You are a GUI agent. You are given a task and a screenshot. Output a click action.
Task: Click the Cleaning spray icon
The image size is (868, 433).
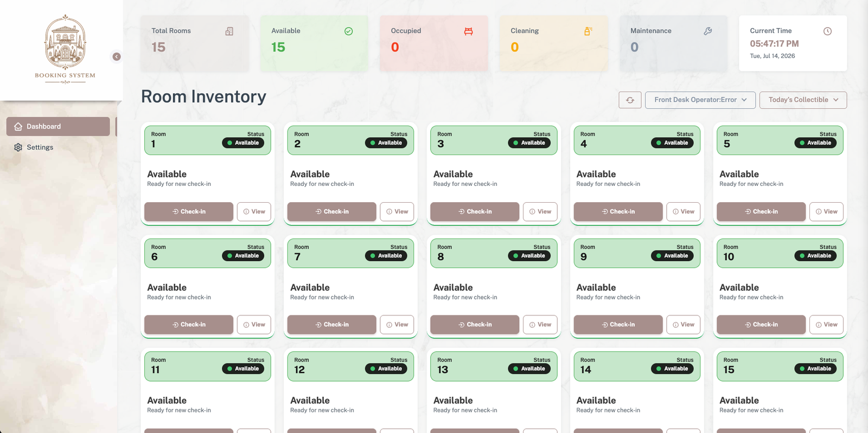point(588,31)
